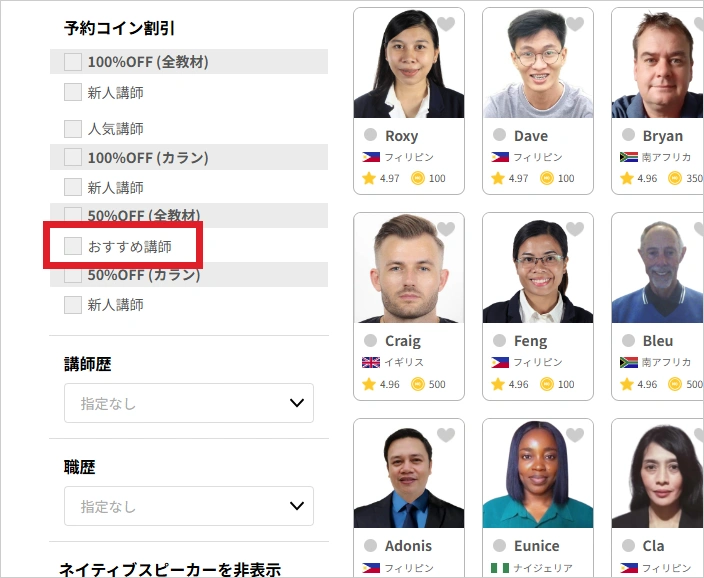Image resolution: width=704 pixels, height=578 pixels.
Task: Enable the 100%OFF (全教材) checkbox
Action: [73, 62]
